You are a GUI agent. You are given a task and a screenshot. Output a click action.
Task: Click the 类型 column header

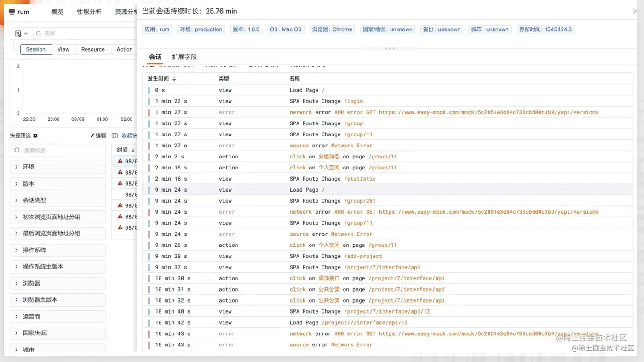[224, 79]
